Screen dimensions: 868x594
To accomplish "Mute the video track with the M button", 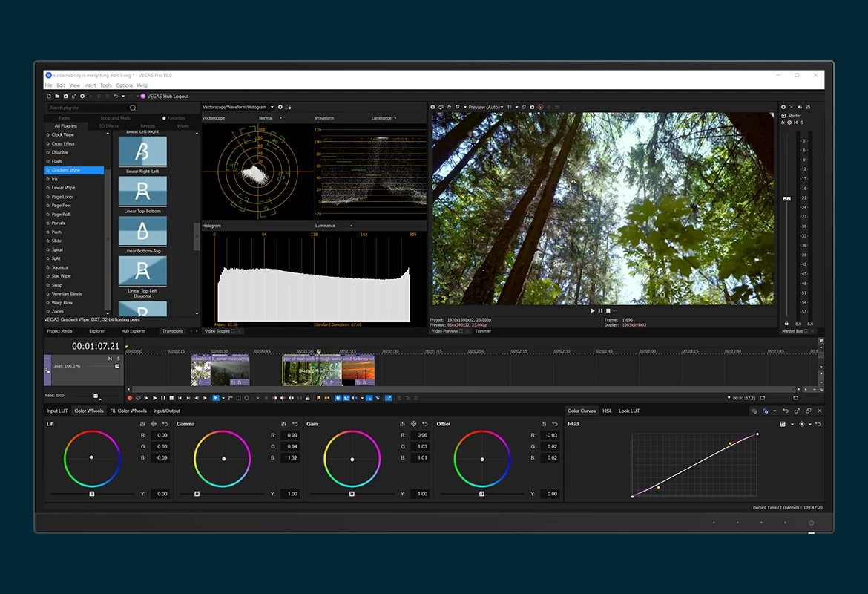I will tap(110, 358).
